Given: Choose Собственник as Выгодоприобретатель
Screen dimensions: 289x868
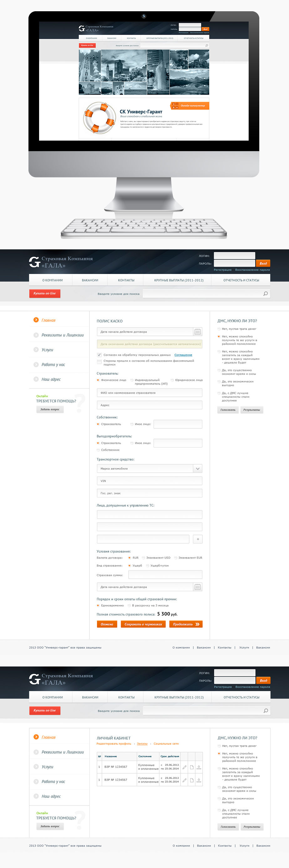Looking at the screenshot, I should pos(98,450).
